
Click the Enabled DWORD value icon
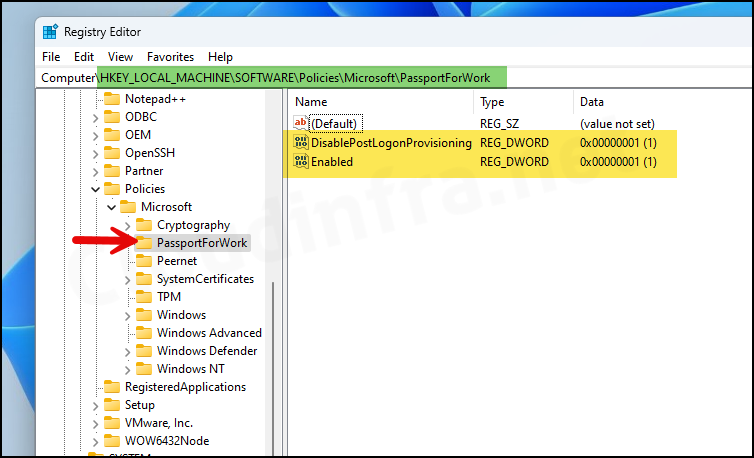[301, 162]
